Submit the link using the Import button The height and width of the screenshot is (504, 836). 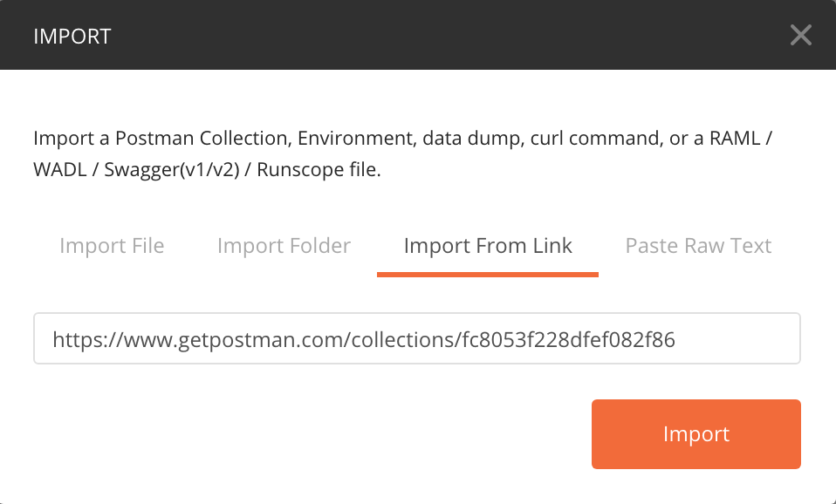pyautogui.click(x=696, y=434)
